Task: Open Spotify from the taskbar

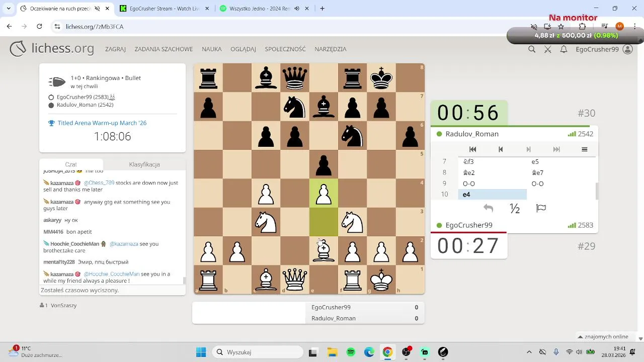Action: point(351,352)
